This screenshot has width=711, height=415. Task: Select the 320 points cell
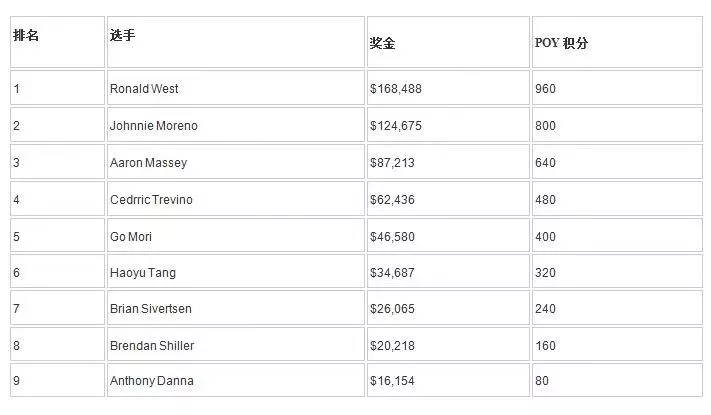[x=617, y=272]
